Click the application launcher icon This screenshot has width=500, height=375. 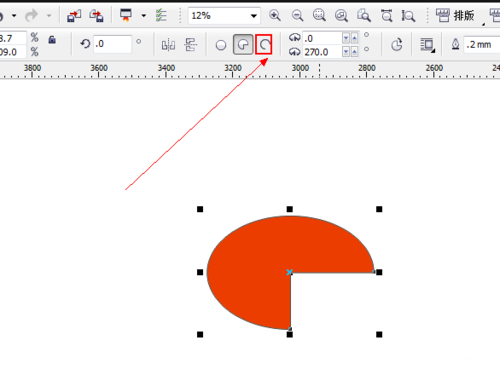click(x=126, y=15)
